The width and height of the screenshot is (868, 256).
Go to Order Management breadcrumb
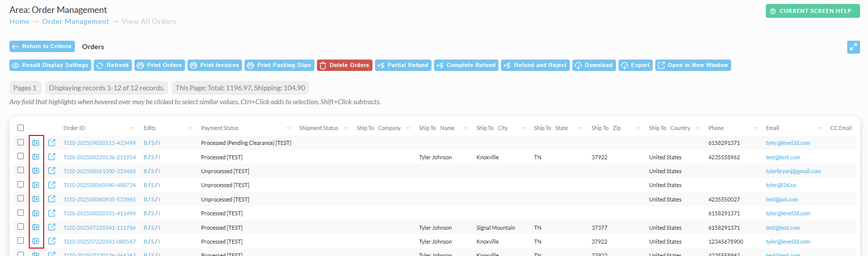tap(75, 21)
